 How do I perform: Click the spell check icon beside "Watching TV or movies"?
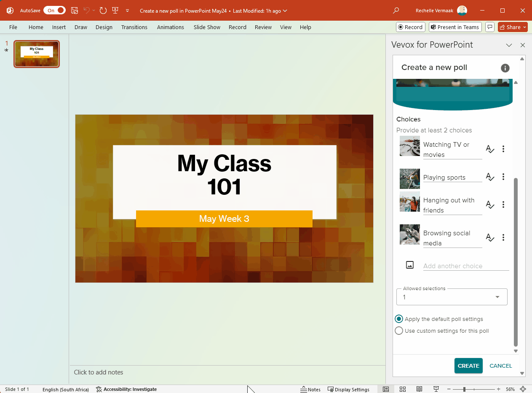pyautogui.click(x=490, y=149)
